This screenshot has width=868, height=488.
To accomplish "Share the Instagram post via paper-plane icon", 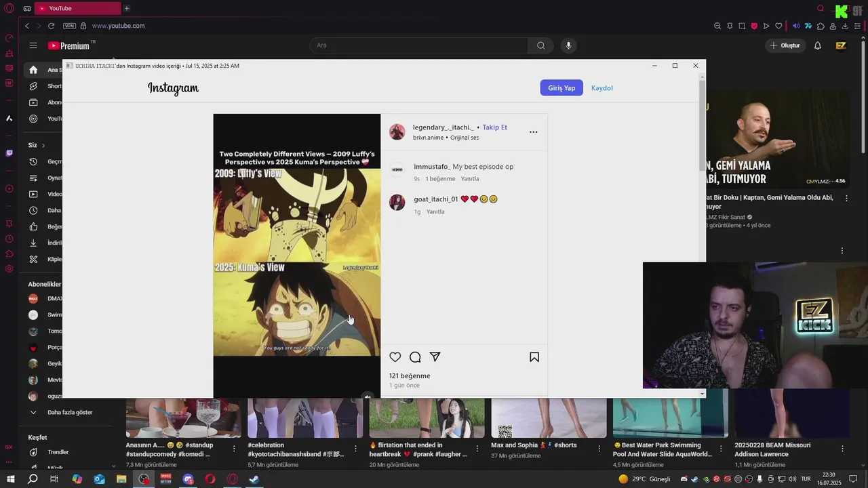I will point(435,357).
